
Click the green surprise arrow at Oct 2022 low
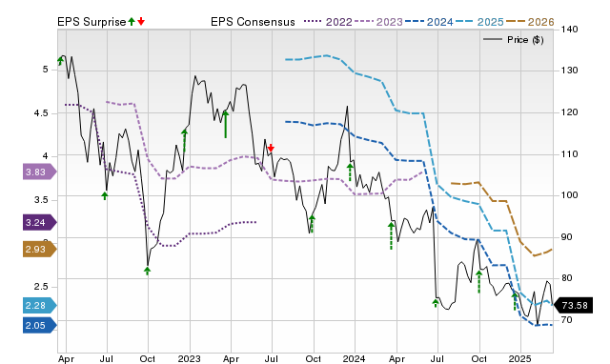click(x=147, y=271)
